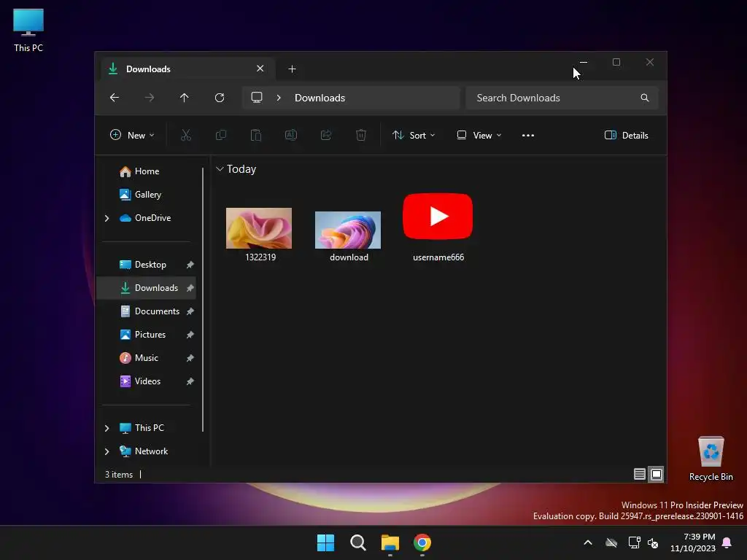Open notifications bell in tray
This screenshot has width=747, height=560.
(x=727, y=542)
